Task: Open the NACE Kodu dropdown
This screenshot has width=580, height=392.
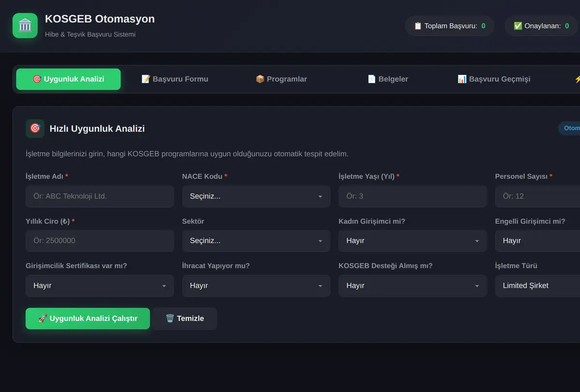Action: (256, 196)
